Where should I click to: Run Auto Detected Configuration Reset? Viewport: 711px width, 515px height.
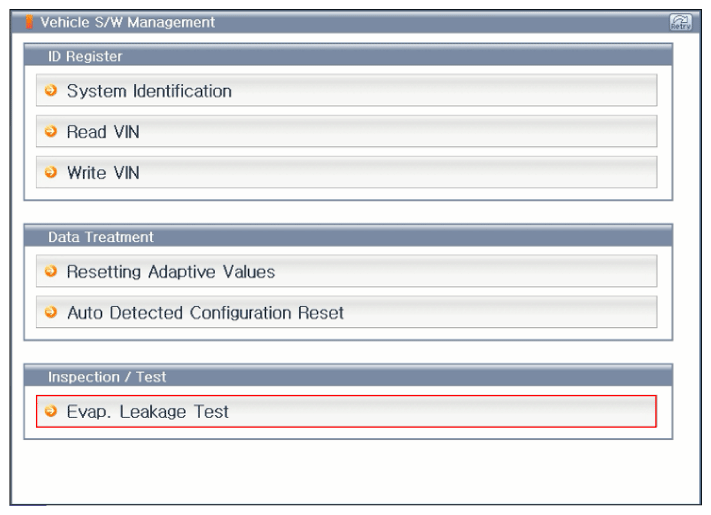[205, 312]
